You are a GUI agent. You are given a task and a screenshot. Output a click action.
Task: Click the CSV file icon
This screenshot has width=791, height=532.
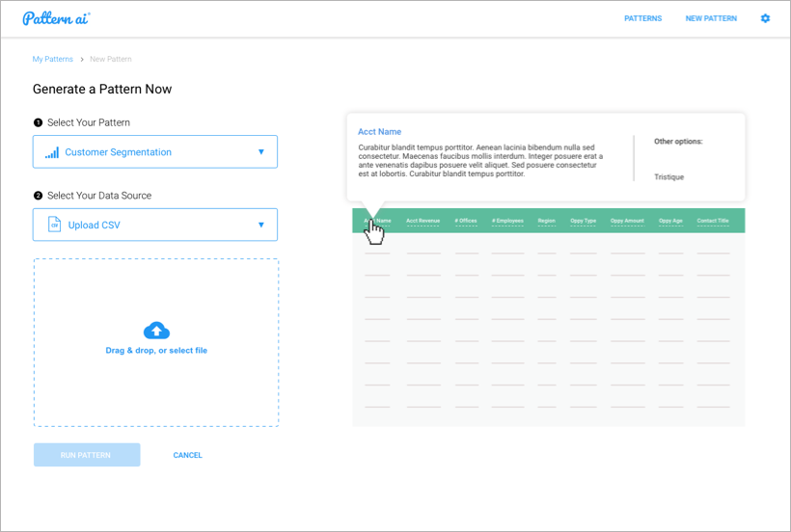tap(54, 226)
